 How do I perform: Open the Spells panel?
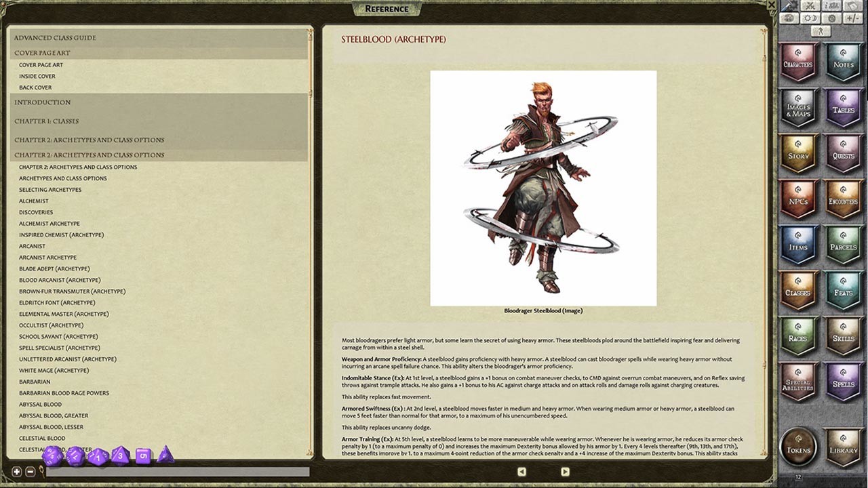pyautogui.click(x=843, y=382)
